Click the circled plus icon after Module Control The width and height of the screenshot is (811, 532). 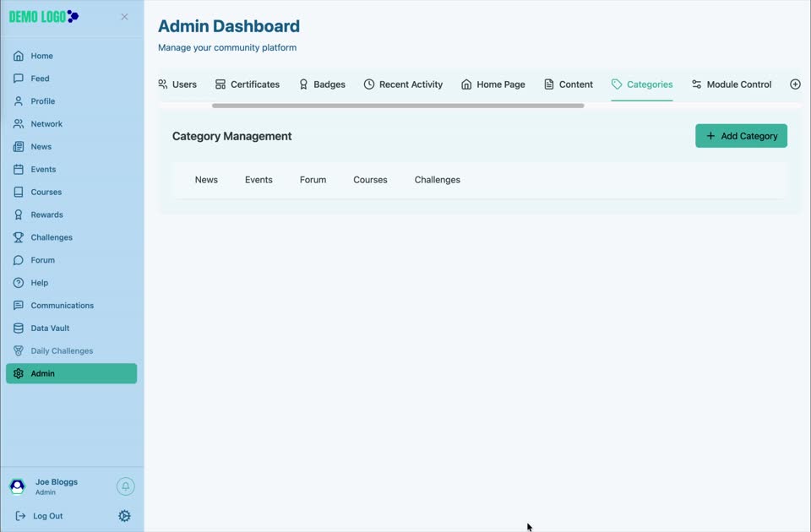[x=795, y=84]
